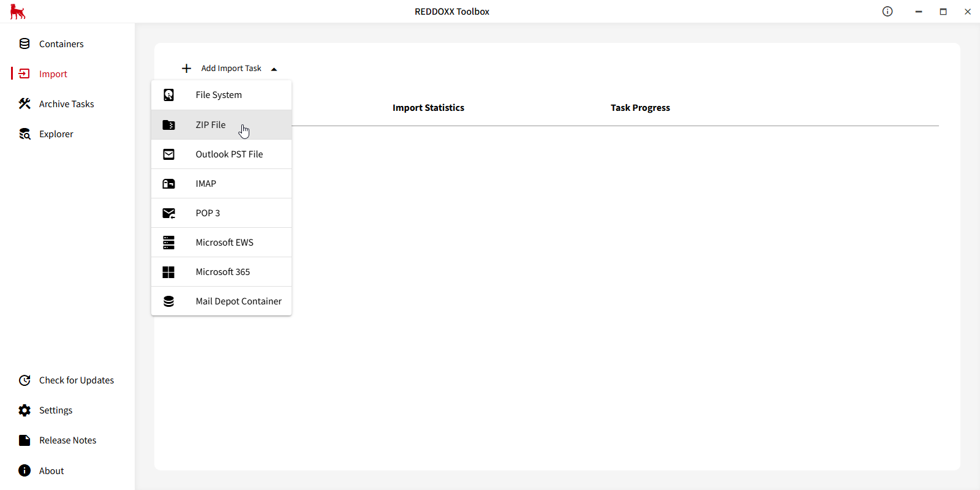
Task: View Release Notes label
Action: (x=68, y=440)
